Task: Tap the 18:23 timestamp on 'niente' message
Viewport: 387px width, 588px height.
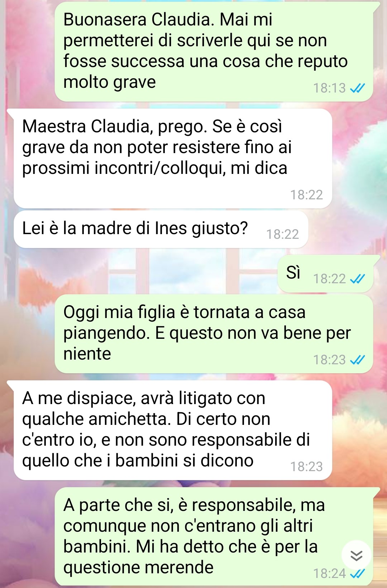Action: pyautogui.click(x=329, y=360)
